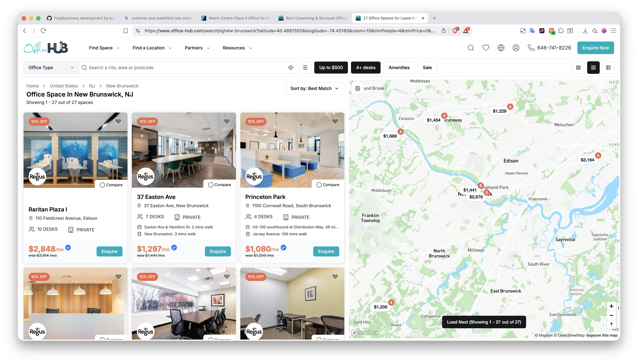Follow the United States breadcrumb link
The height and width of the screenshot is (364, 638).
[x=64, y=86]
